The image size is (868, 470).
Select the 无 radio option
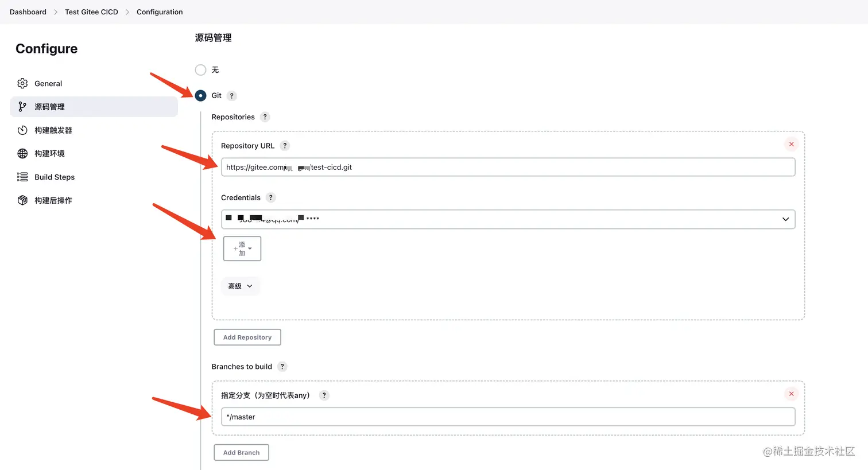tap(200, 69)
